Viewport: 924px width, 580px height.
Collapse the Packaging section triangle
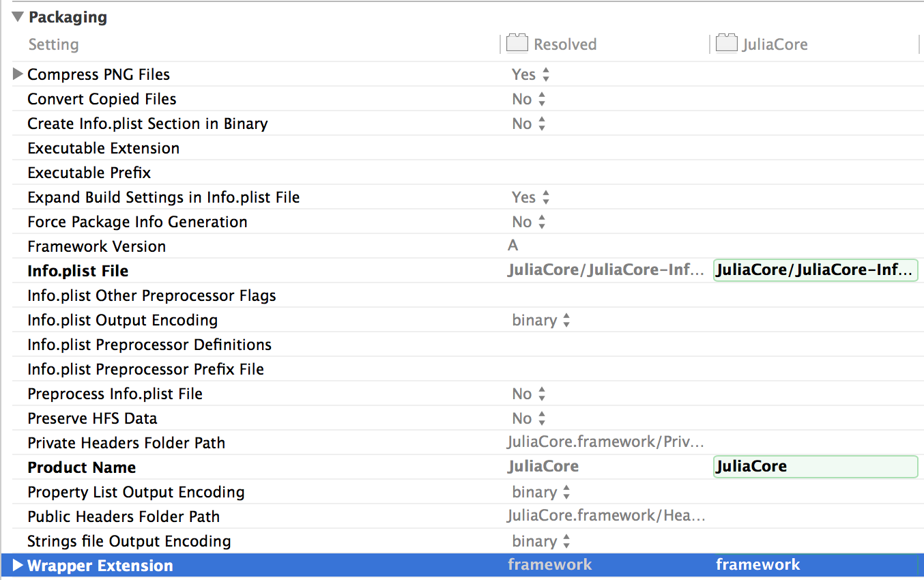click(18, 17)
